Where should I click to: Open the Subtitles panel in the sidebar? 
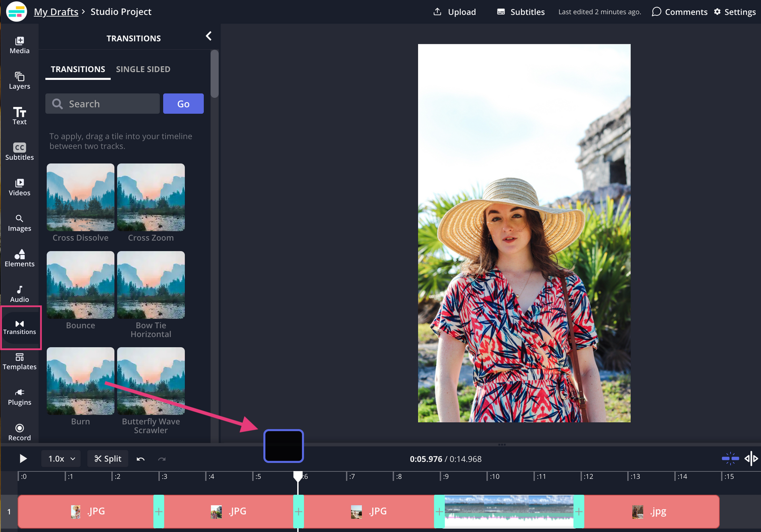pyautogui.click(x=19, y=151)
